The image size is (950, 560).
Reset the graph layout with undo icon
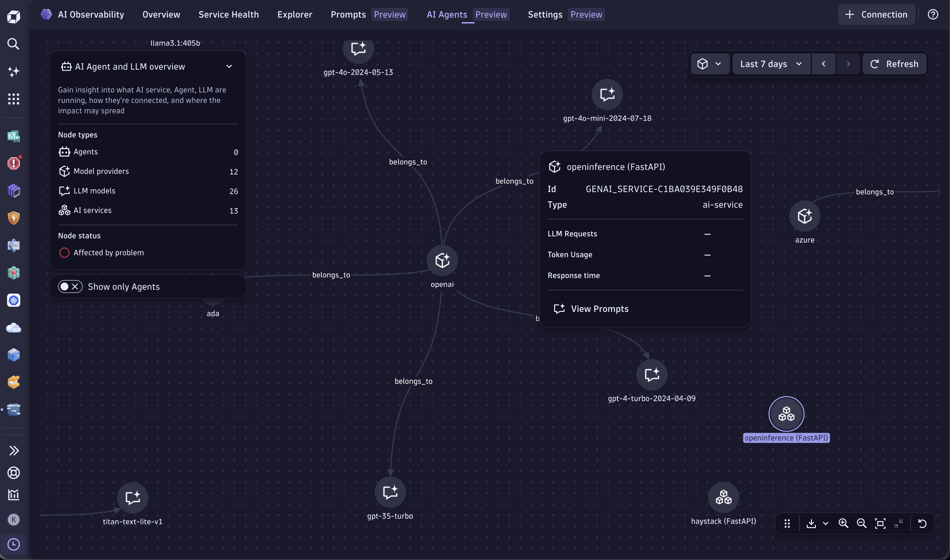(x=922, y=524)
